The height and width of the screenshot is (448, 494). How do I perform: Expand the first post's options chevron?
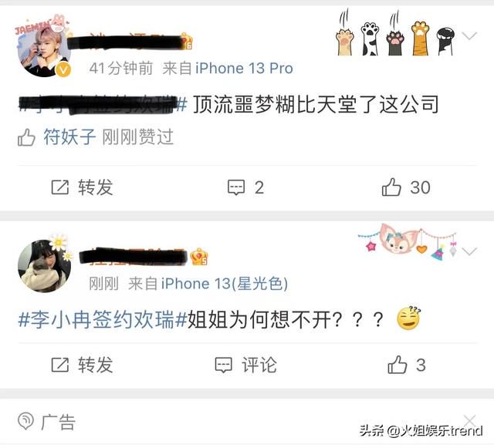[x=469, y=35]
